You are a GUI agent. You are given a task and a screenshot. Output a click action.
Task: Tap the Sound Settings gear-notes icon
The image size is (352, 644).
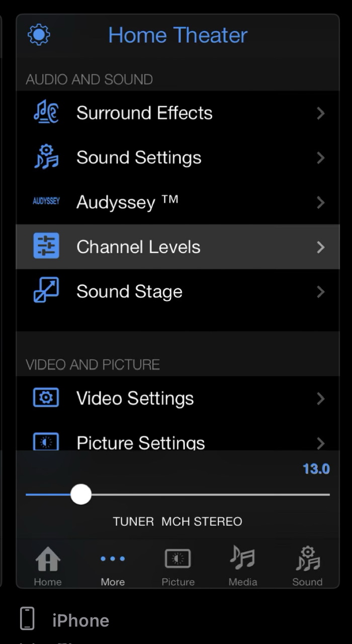click(46, 157)
